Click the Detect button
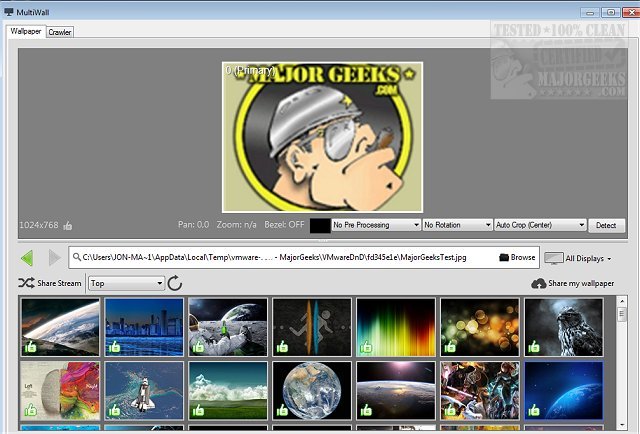This screenshot has height=434, width=640. [606, 225]
